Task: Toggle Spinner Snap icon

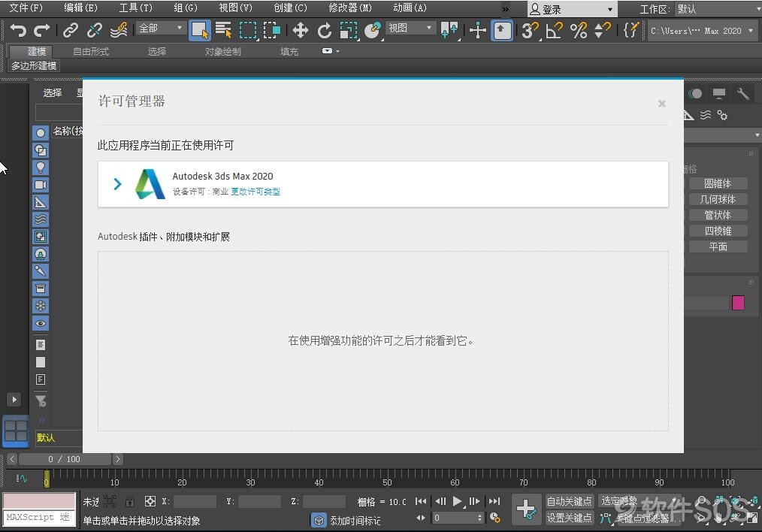Action: point(603,30)
